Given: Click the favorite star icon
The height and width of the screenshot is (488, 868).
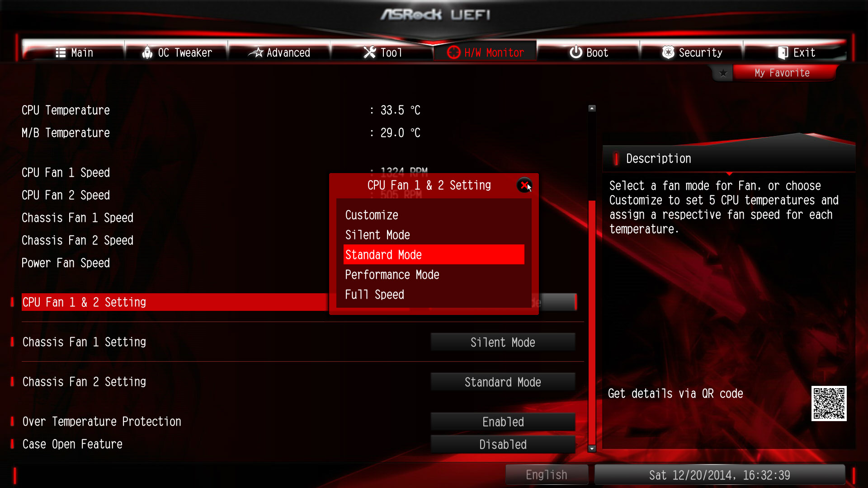Looking at the screenshot, I should point(723,73).
